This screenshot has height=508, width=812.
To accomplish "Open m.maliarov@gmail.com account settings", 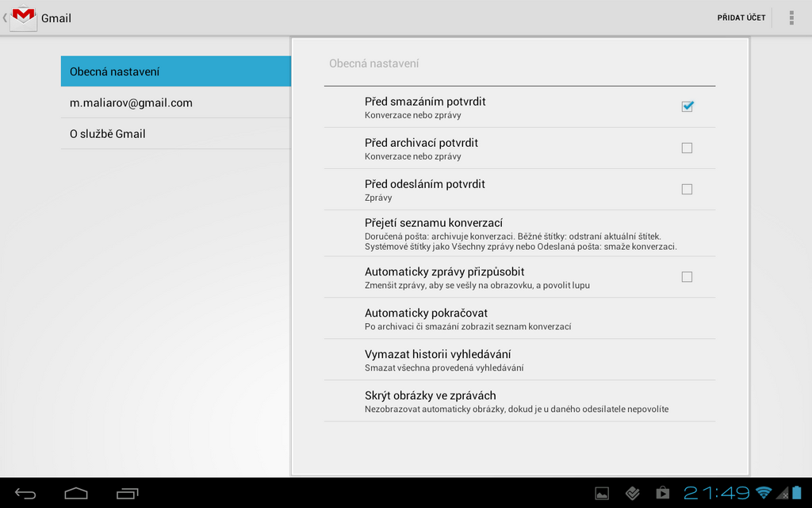I will (176, 102).
